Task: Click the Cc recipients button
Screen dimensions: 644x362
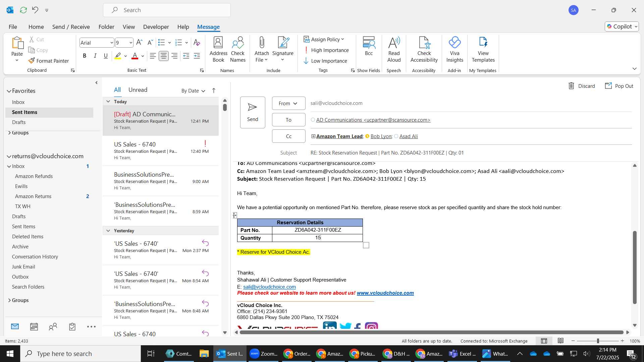Action: [288, 136]
